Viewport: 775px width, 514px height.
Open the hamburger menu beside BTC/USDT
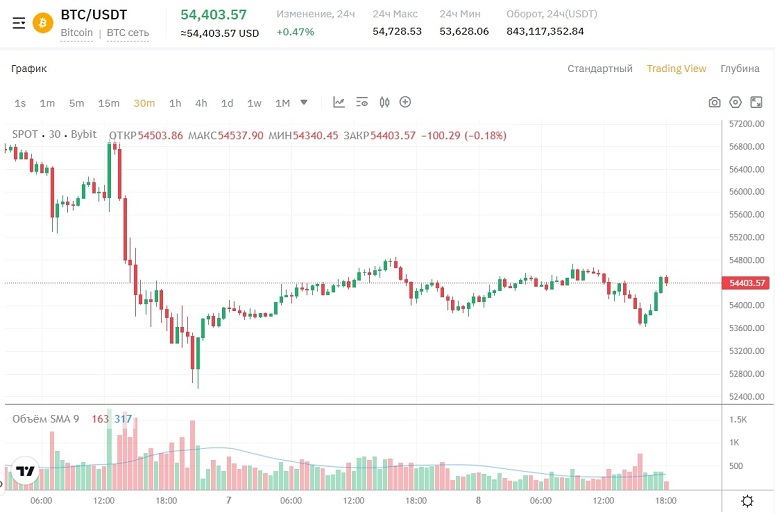pyautogui.click(x=19, y=23)
